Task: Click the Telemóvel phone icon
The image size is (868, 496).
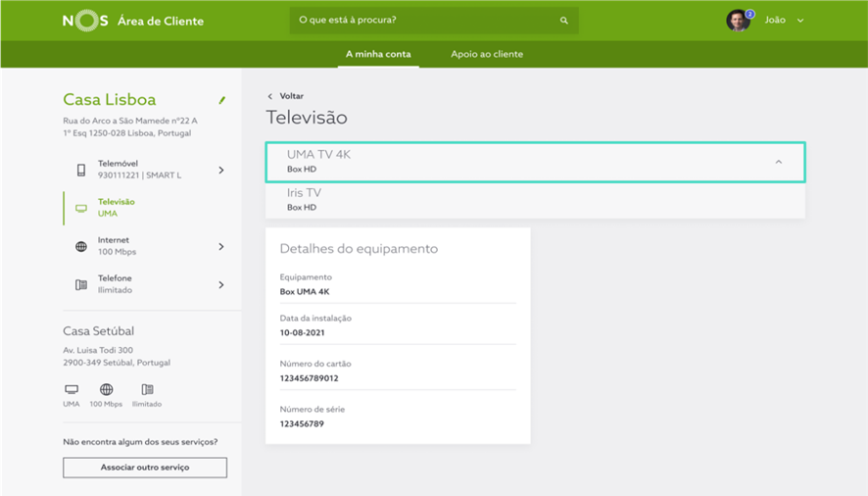Action: (x=80, y=170)
